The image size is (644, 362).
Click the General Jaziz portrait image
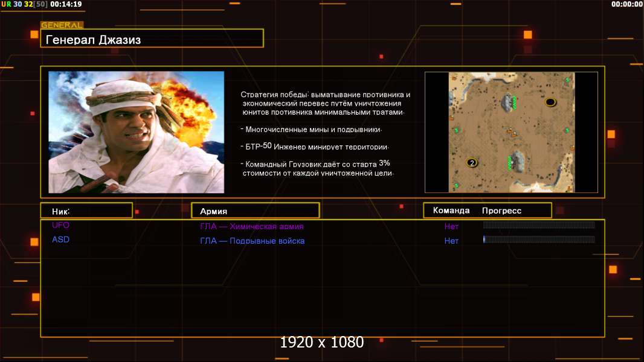(136, 132)
